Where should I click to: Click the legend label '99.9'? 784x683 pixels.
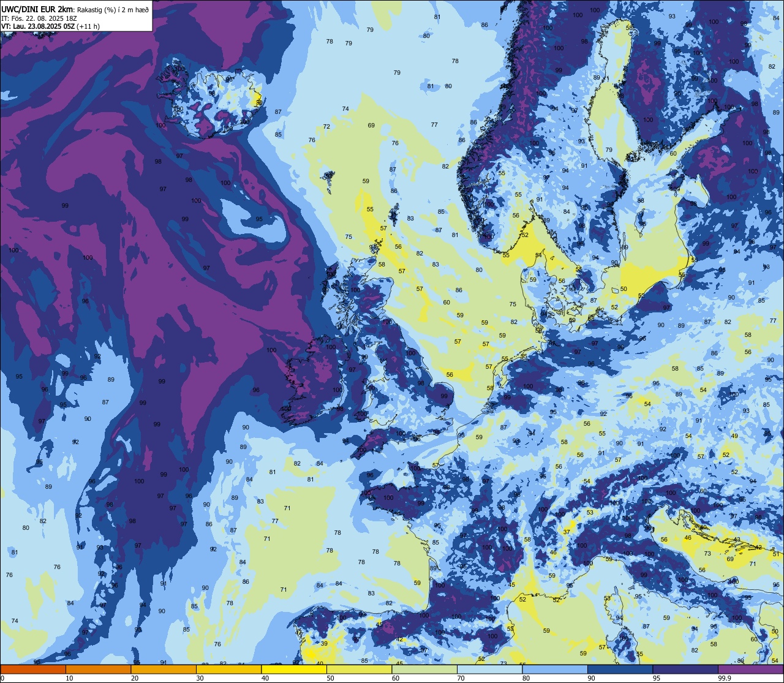(x=725, y=678)
